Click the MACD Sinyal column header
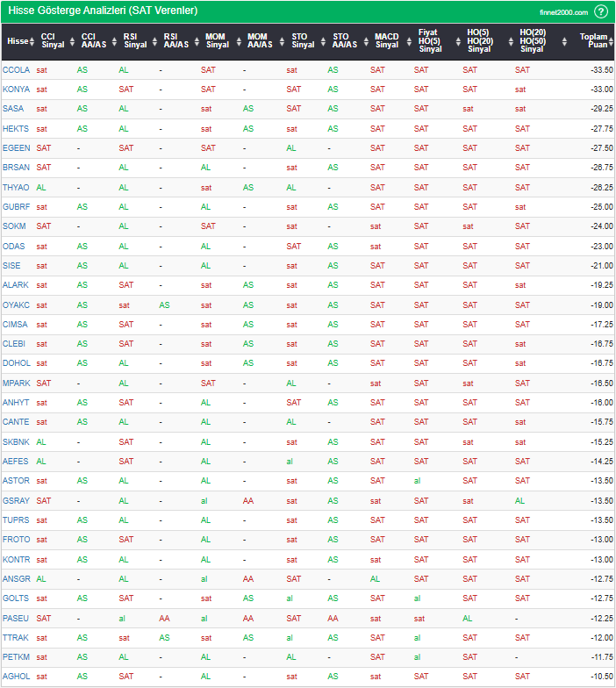Viewport: 616px width, 688px height. 386,40
